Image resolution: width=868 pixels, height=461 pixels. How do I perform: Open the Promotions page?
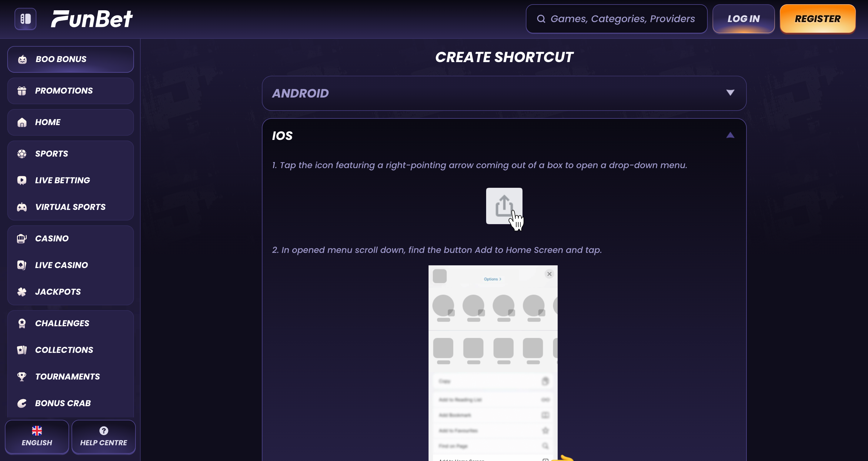(70, 91)
